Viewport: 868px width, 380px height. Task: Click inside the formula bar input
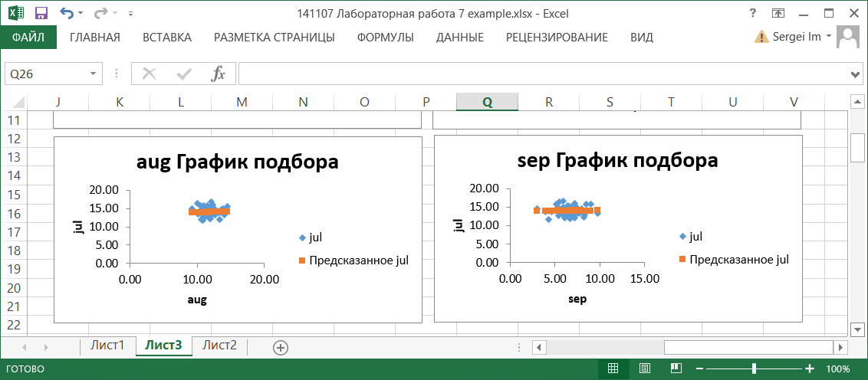tap(545, 74)
